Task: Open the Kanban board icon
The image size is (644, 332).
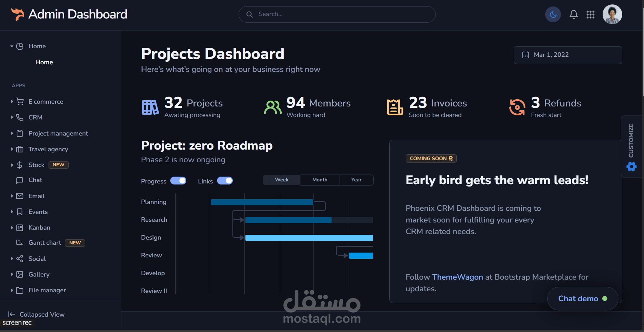Action: tap(19, 227)
